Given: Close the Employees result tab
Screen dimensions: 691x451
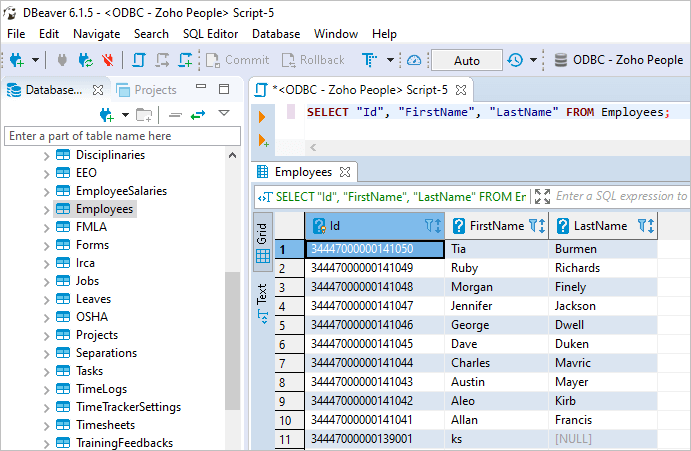Looking at the screenshot, I should pos(345,172).
